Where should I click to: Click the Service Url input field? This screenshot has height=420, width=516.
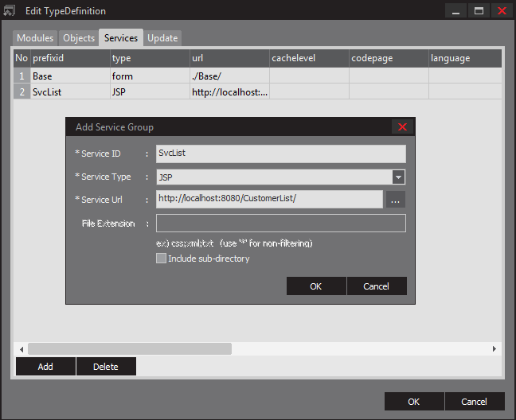269,199
